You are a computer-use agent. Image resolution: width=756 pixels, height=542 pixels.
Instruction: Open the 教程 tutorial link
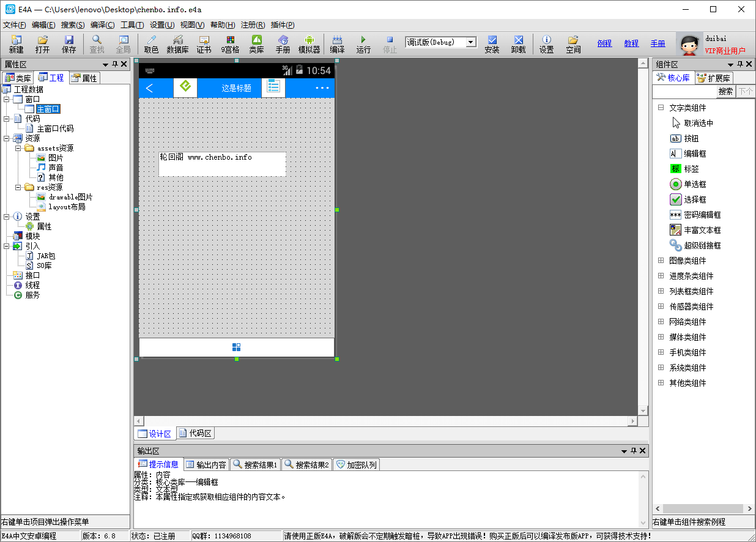pyautogui.click(x=631, y=43)
